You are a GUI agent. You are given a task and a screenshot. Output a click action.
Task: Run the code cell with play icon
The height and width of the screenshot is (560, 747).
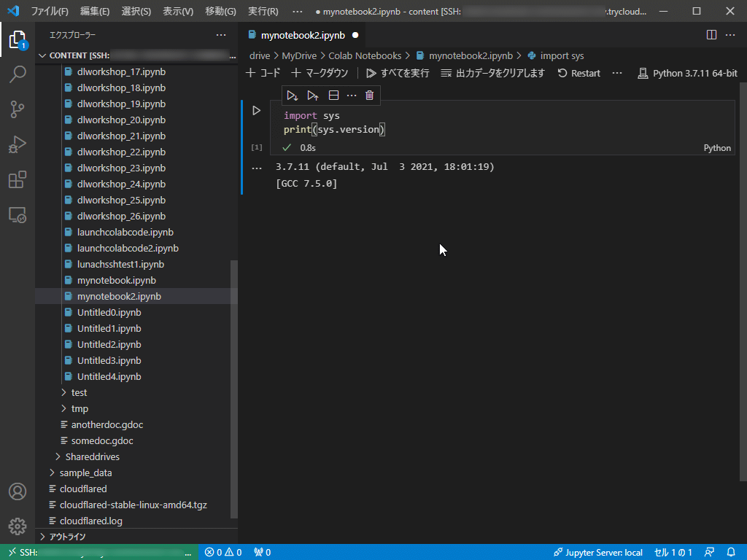(256, 111)
